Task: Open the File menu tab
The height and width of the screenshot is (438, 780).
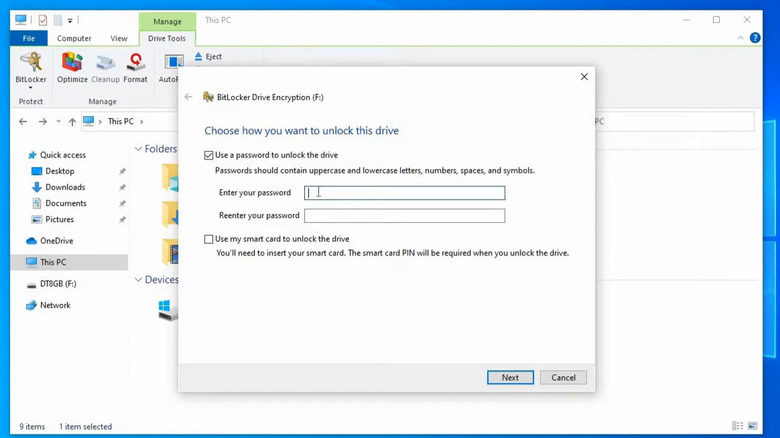Action: point(29,38)
